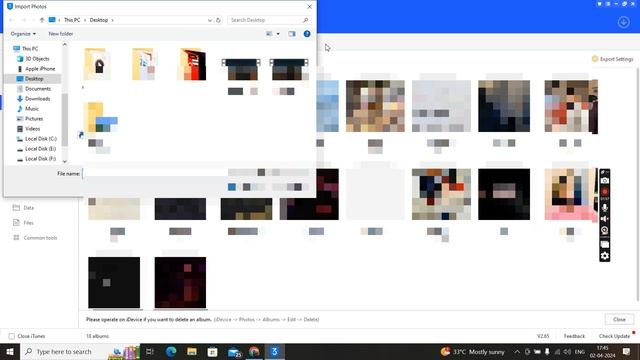Open Microsoft Store from taskbar
This screenshot has height=360, width=640.
pyautogui.click(x=213, y=352)
